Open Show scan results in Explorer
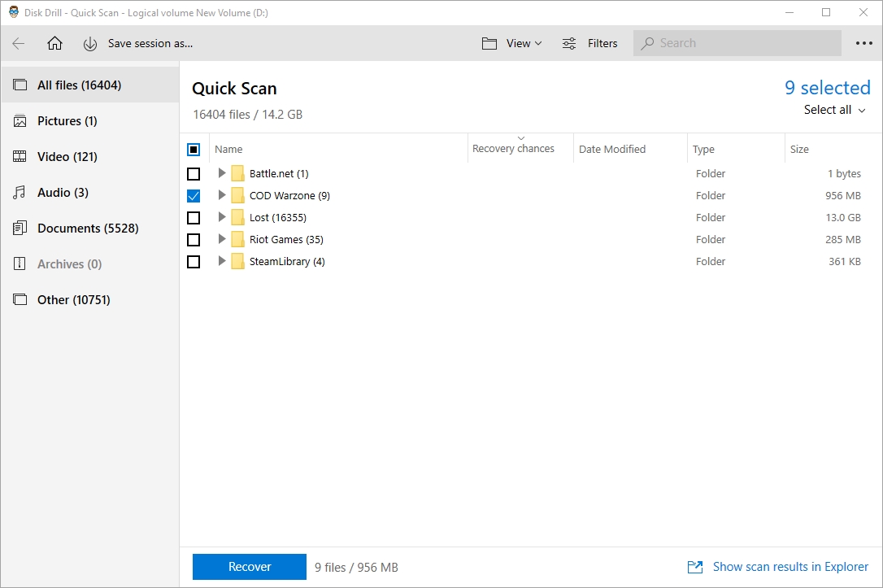The image size is (883, 588). [x=790, y=567]
